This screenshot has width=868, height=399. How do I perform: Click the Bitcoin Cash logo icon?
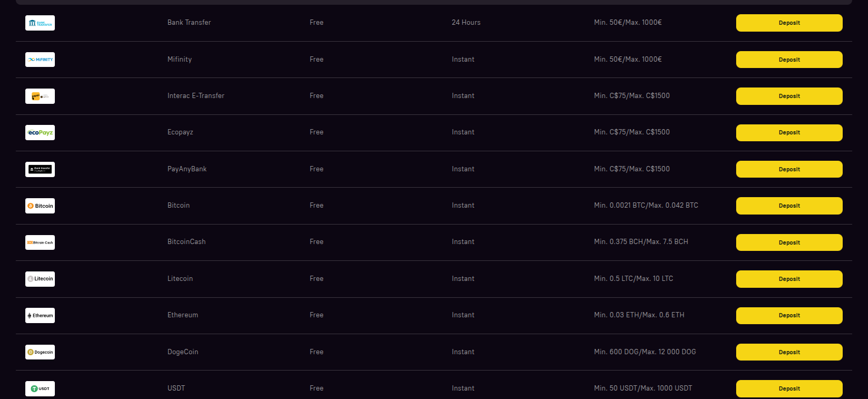[40, 242]
